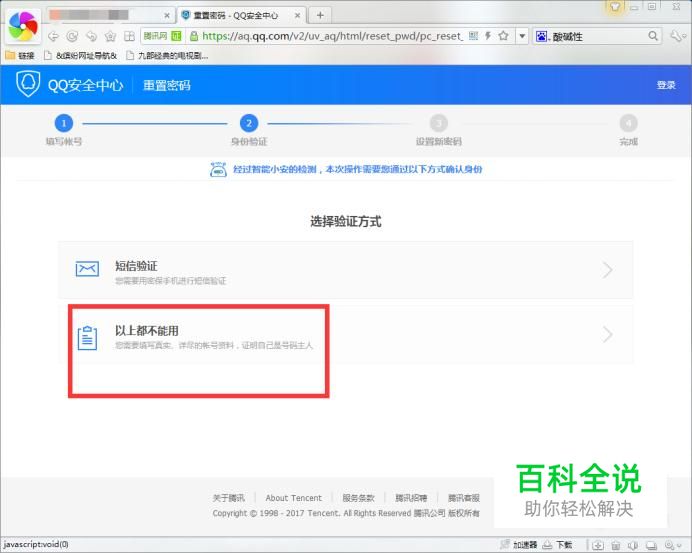This screenshot has width=692, height=553.
Task: Toggle the speaker mute icon in status bar
Action: (633, 545)
